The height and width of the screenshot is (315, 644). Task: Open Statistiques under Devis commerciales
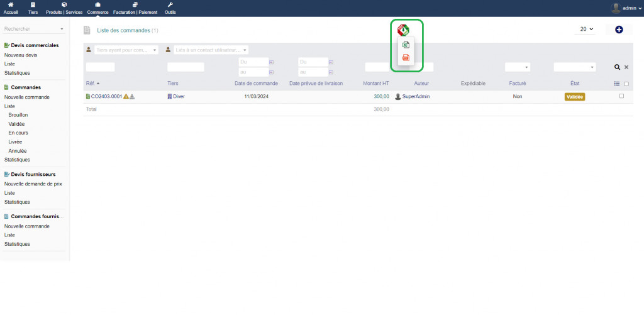(x=17, y=73)
